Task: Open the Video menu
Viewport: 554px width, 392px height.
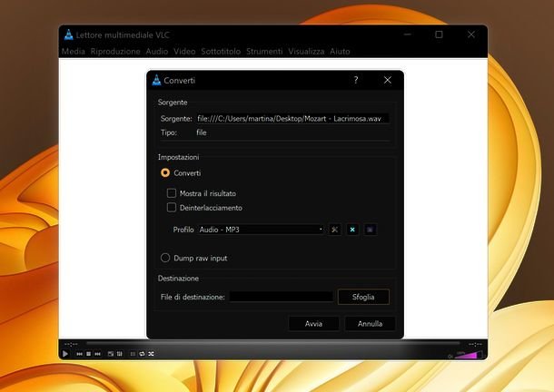Action: click(x=184, y=52)
